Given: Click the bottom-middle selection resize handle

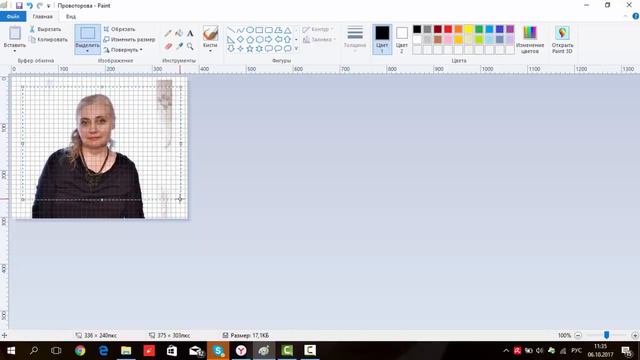Looking at the screenshot, I should pyautogui.click(x=102, y=200).
